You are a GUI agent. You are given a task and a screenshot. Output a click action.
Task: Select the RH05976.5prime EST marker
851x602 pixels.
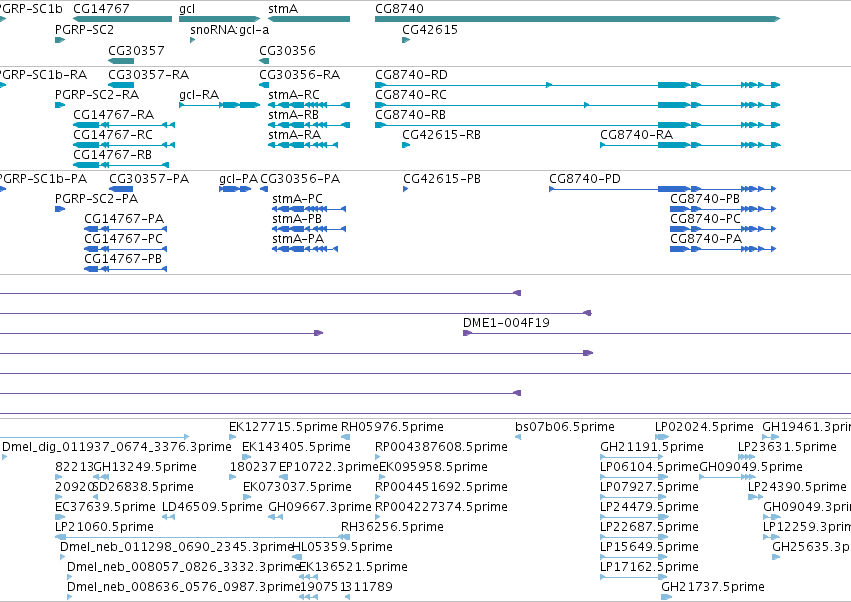click(346, 437)
